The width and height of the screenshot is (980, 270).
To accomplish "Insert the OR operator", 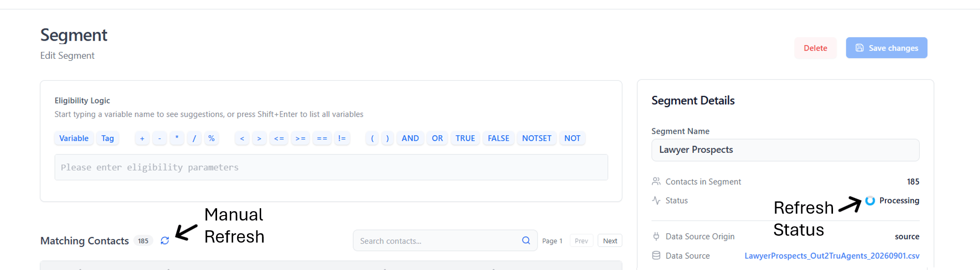I will 438,138.
